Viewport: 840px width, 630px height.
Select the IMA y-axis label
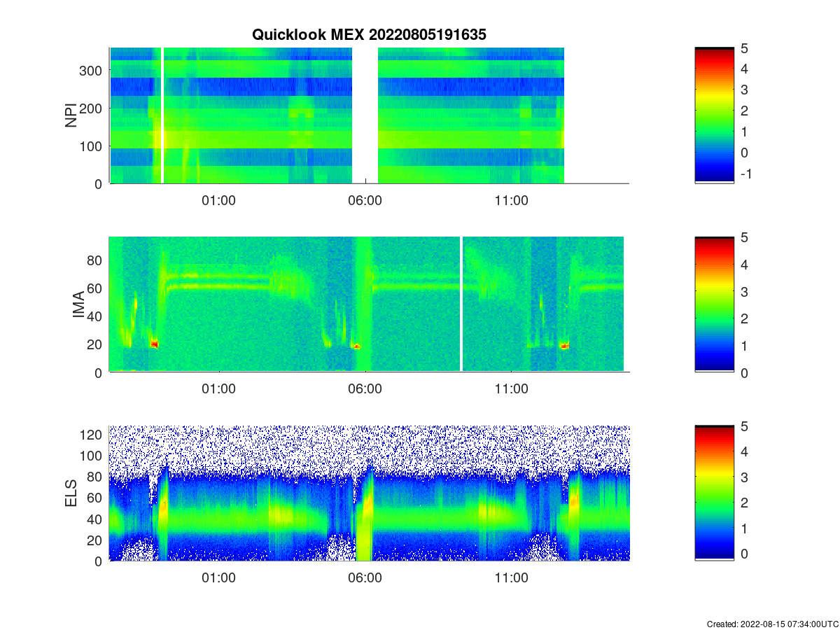pos(78,304)
